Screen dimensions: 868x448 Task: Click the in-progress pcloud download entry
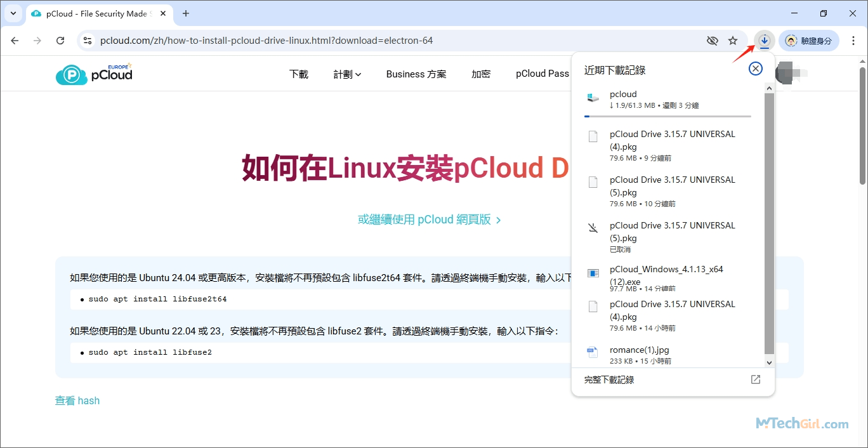(x=668, y=102)
